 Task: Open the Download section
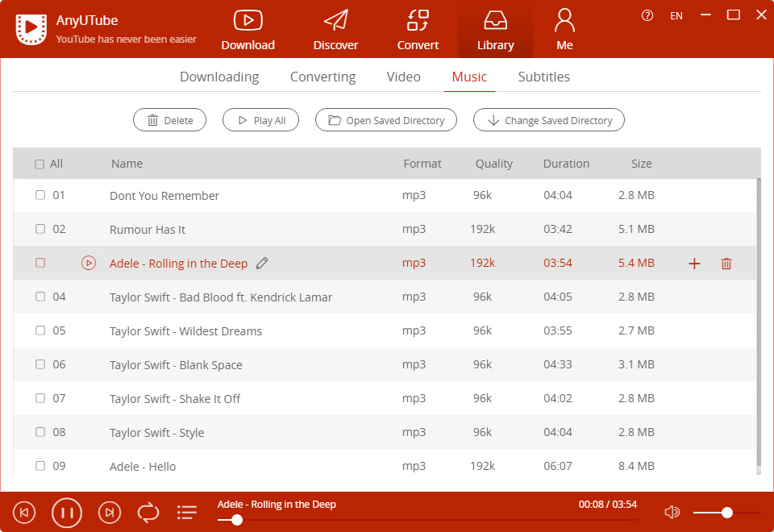point(248,30)
